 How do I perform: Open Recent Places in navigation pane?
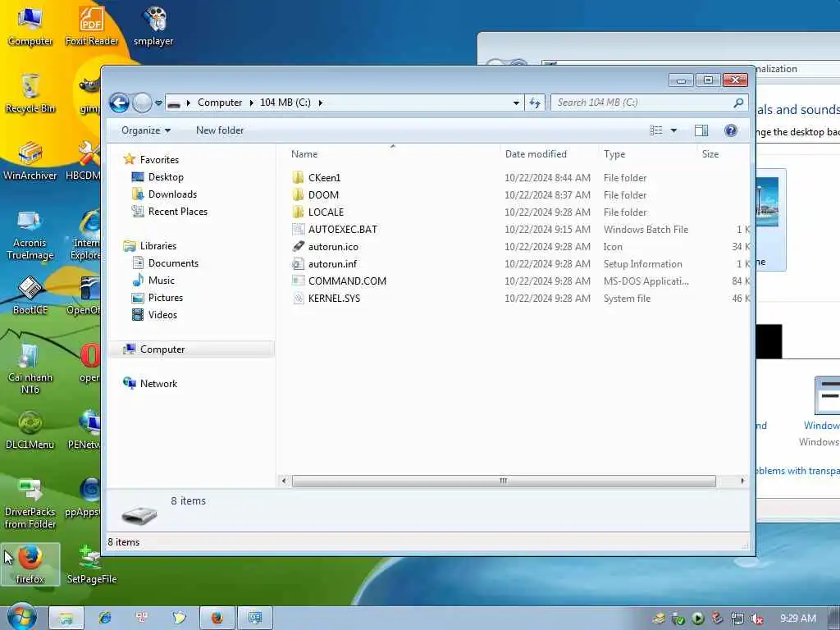point(177,212)
